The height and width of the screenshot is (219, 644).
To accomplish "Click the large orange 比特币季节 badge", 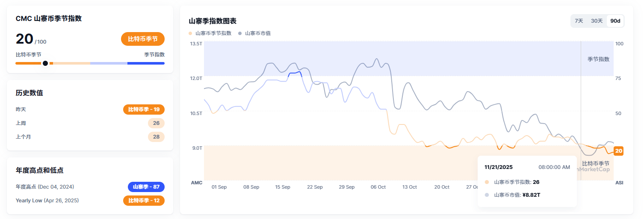I will click(143, 39).
